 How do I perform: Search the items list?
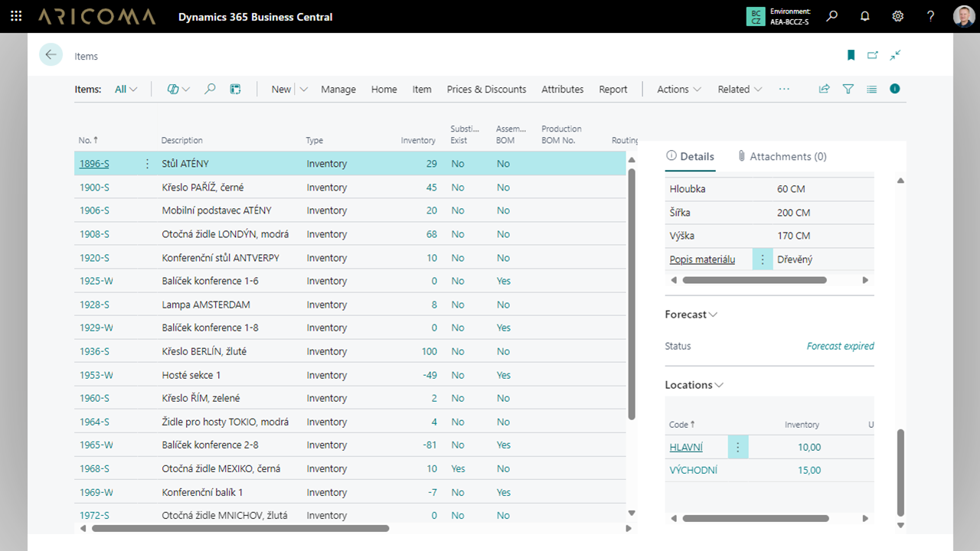pyautogui.click(x=210, y=89)
